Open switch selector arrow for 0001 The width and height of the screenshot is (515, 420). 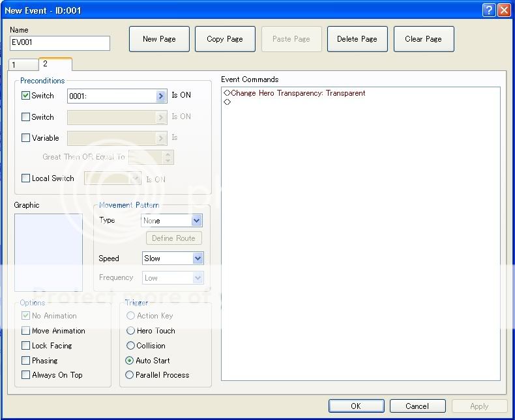coord(161,96)
